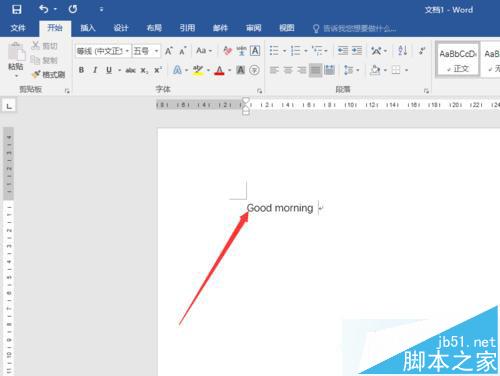The image size is (500, 376).
Task: Click the bullet list icon
Action: coord(274,51)
